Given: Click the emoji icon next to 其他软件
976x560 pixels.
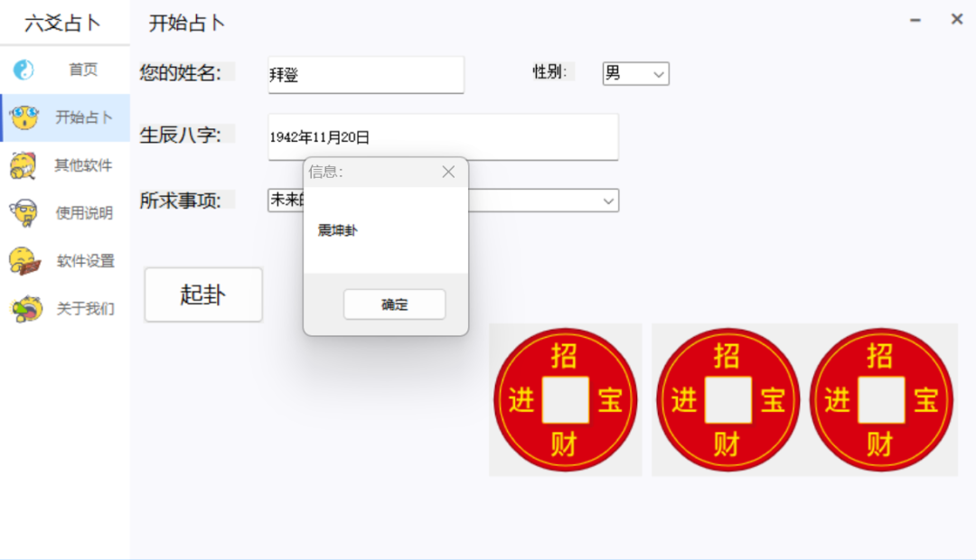Looking at the screenshot, I should [x=23, y=165].
